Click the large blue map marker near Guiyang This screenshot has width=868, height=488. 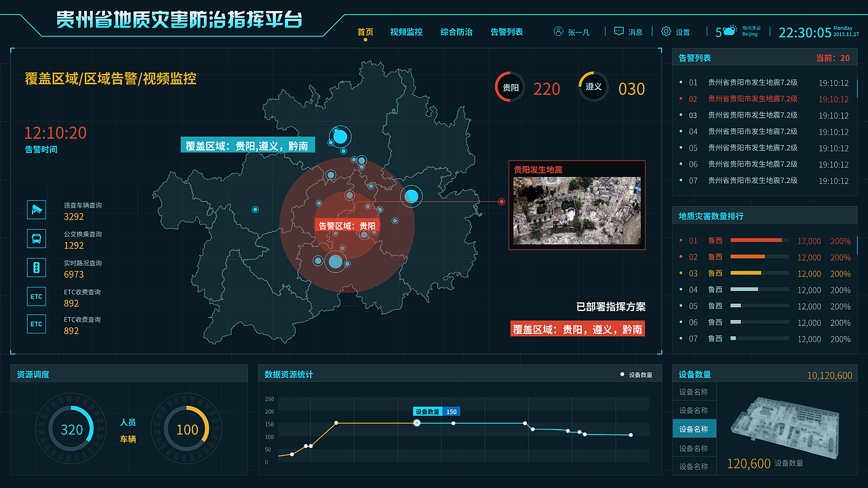413,197
